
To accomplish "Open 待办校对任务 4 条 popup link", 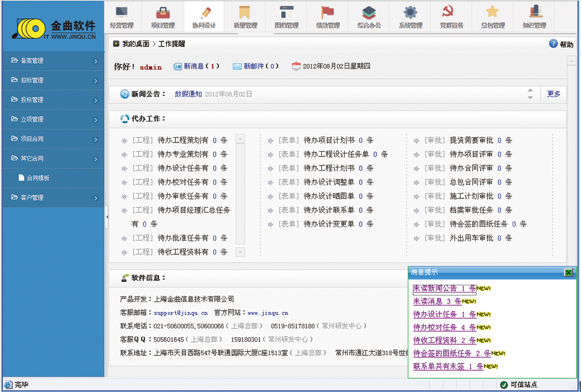I will [x=444, y=327].
